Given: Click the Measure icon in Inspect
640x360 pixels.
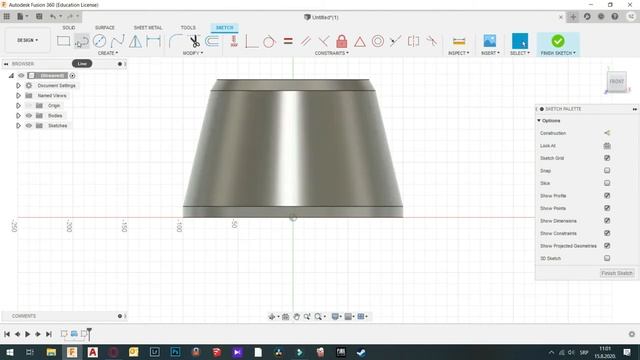Looking at the screenshot, I should click(x=459, y=41).
